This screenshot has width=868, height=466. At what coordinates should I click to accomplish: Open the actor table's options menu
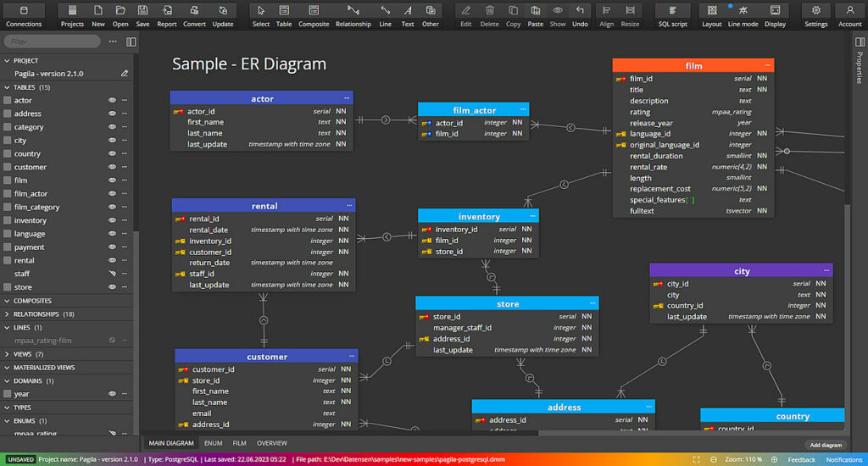[x=347, y=98]
